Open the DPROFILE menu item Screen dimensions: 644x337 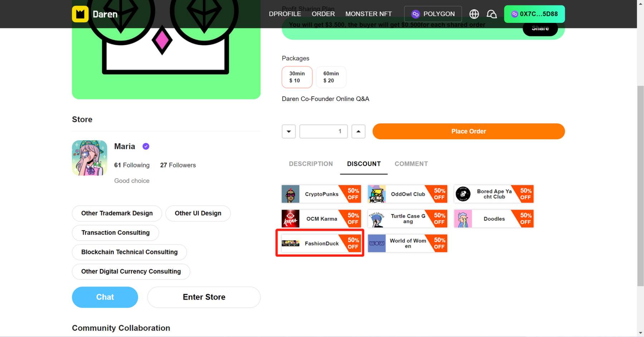[285, 14]
